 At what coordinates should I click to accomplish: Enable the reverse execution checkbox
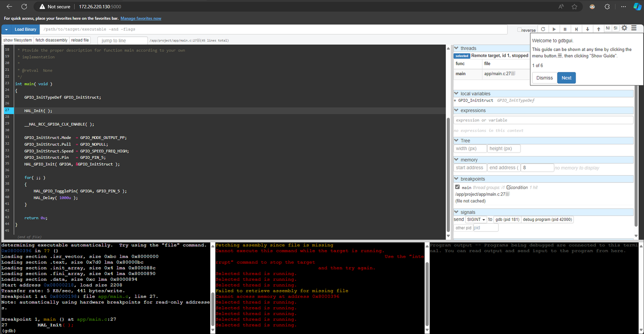[519, 30]
